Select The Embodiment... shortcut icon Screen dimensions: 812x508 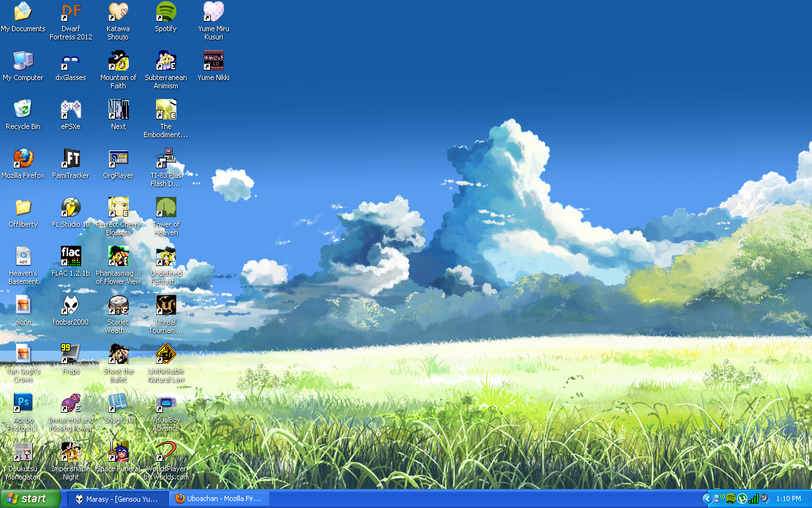(166, 109)
